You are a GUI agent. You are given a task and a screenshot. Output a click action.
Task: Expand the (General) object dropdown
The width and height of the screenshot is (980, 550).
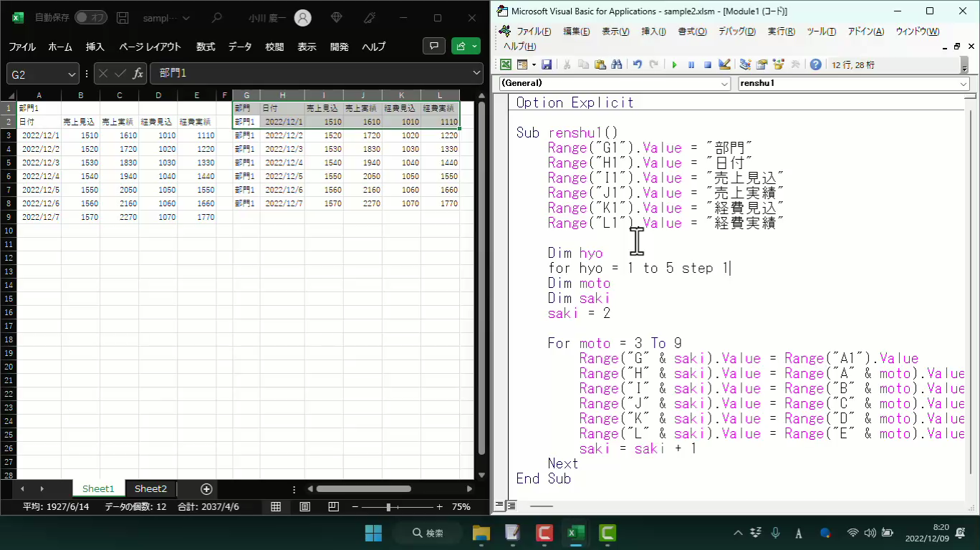(724, 84)
